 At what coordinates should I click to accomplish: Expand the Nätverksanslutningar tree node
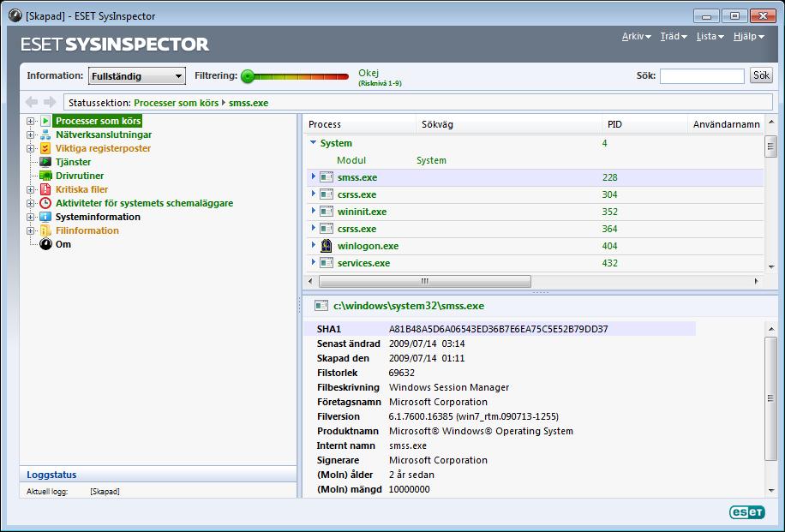coord(31,134)
